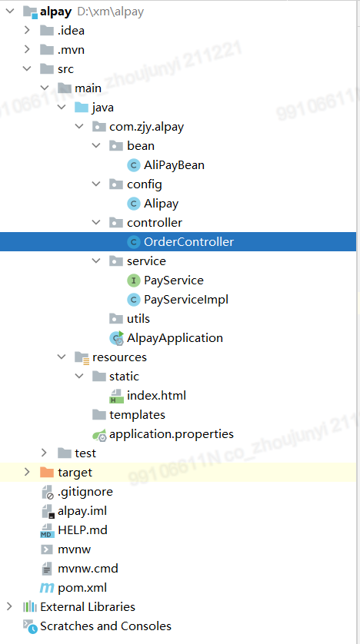
Task: Click the PayServiceImpl class icon
Action: point(133,300)
